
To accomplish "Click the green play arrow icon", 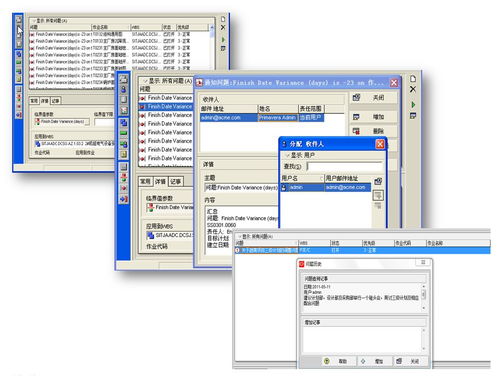I will coord(413,105).
